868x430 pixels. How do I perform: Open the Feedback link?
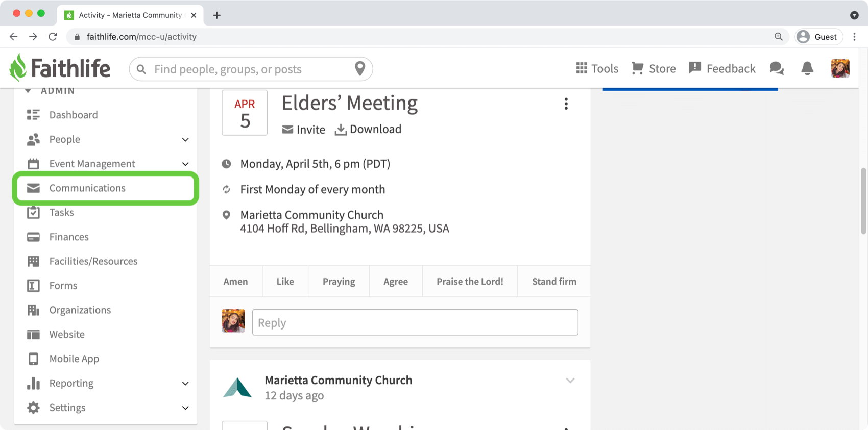[x=722, y=68]
